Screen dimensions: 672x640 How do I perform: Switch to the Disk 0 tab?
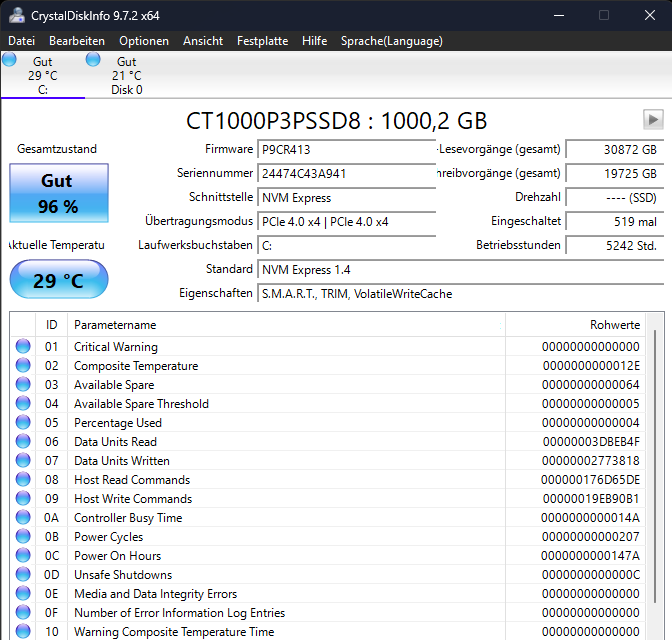point(127,75)
